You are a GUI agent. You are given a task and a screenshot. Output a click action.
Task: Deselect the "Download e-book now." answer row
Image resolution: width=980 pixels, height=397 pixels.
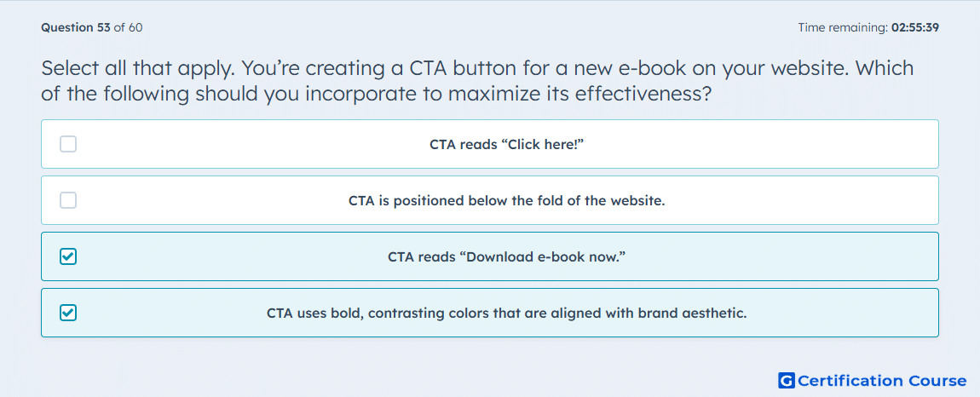coord(490,256)
